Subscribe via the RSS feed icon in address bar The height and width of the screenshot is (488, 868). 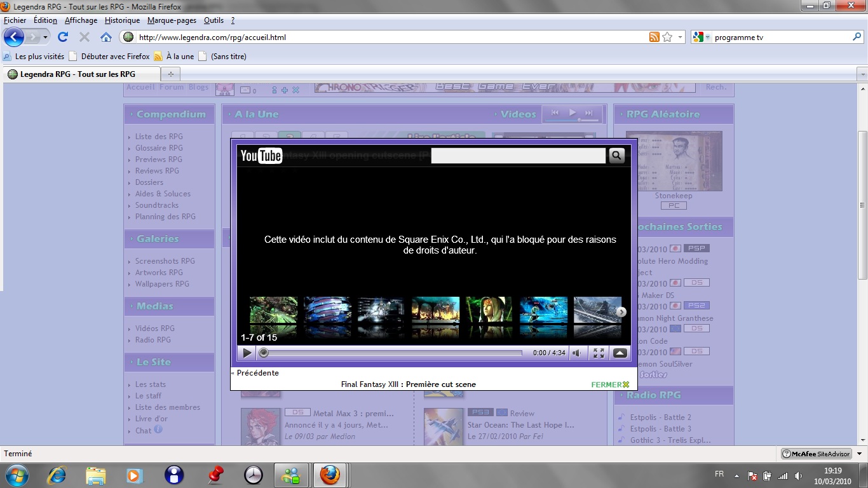654,37
